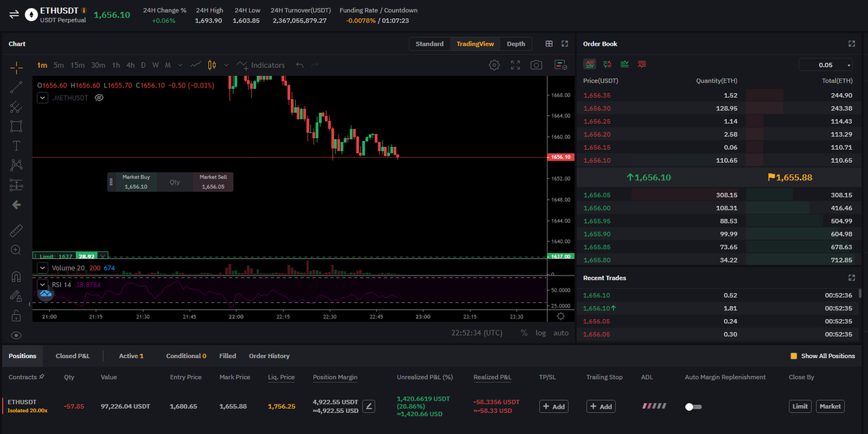Screen dimensions: 868x434
Task: Select the XABCD pattern tool
Action: pos(16,165)
